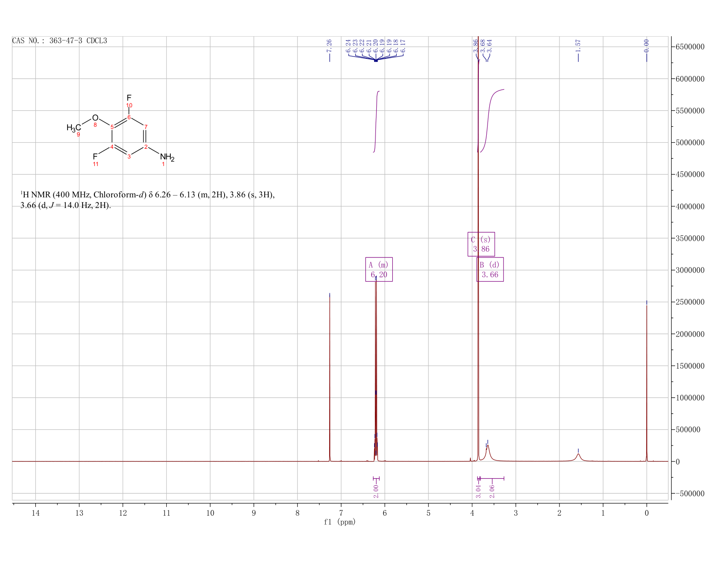Screen dimensions: 728x563
Task: Click the 1H NMR report text block
Action: pyautogui.click(x=147, y=200)
